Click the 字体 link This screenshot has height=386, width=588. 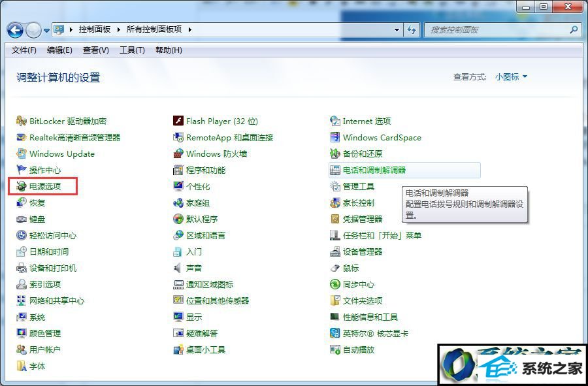pyautogui.click(x=37, y=366)
